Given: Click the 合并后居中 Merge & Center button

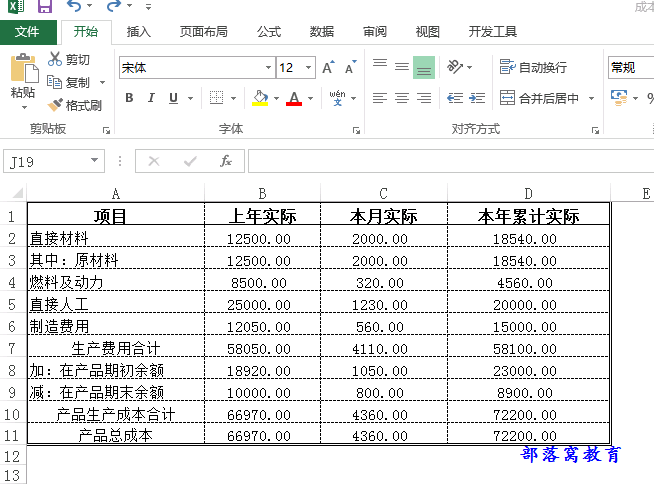Looking at the screenshot, I should [x=539, y=98].
